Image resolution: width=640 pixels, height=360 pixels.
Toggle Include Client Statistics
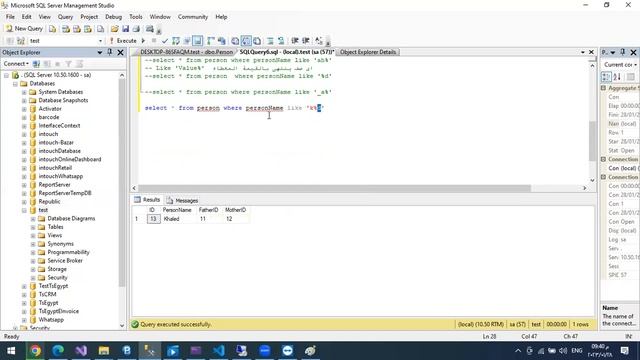point(222,41)
